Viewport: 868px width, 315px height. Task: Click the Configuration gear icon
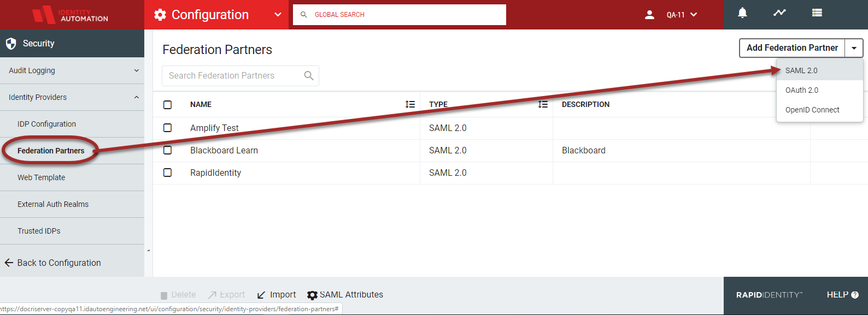(x=160, y=15)
